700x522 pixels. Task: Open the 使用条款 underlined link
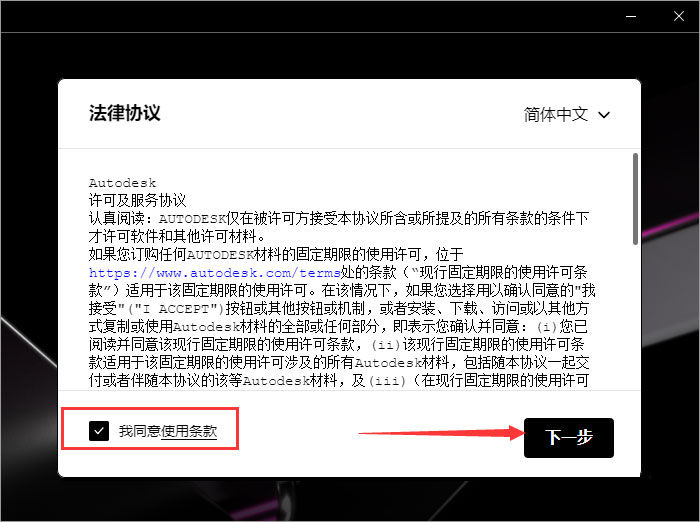click(189, 431)
